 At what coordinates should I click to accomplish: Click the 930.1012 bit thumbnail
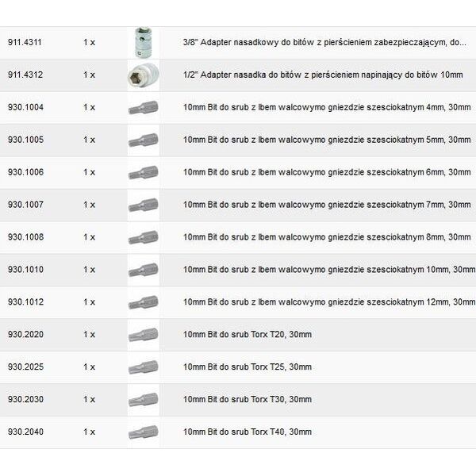coord(144,302)
